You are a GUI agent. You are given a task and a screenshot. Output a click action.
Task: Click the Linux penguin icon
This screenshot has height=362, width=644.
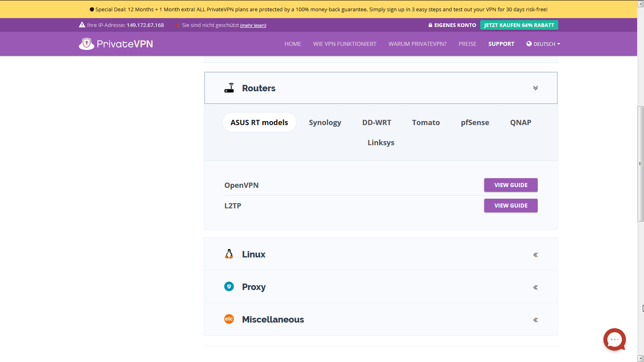pos(229,254)
